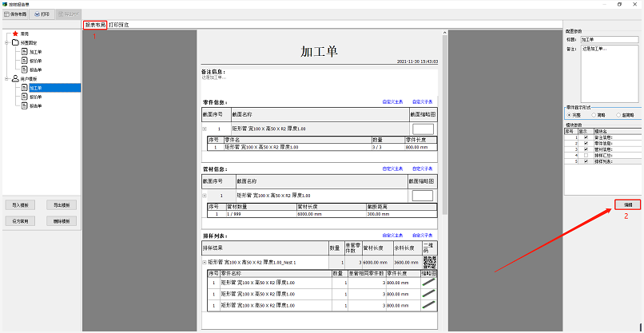Open 自定义主表 link in 排样列表 section
This screenshot has width=644, height=333.
[392, 236]
